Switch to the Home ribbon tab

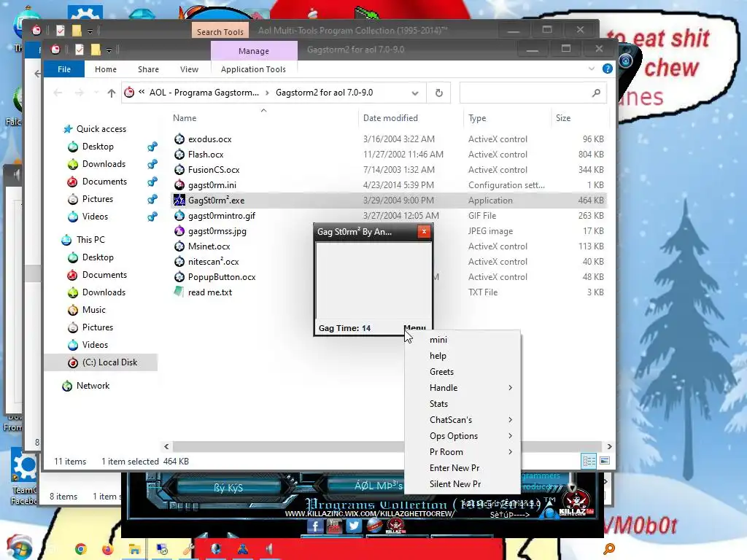[x=106, y=69]
